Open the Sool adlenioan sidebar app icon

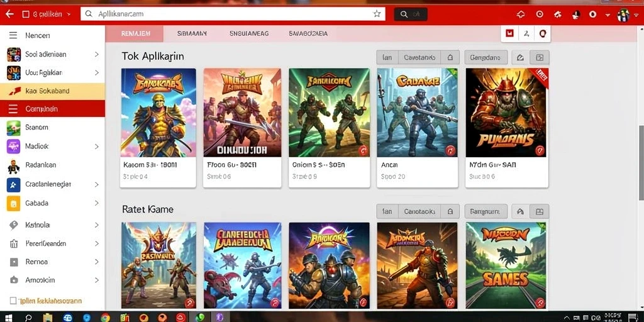(x=14, y=54)
